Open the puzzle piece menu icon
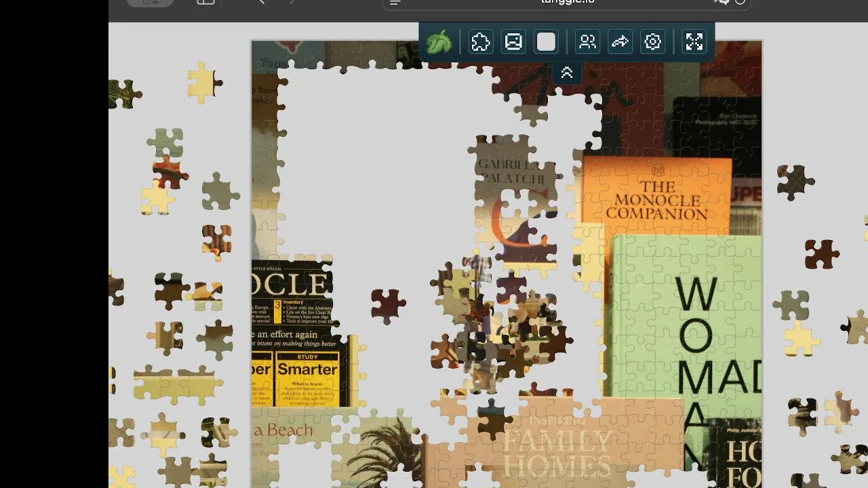Viewport: 868px width, 488px height. point(481,42)
